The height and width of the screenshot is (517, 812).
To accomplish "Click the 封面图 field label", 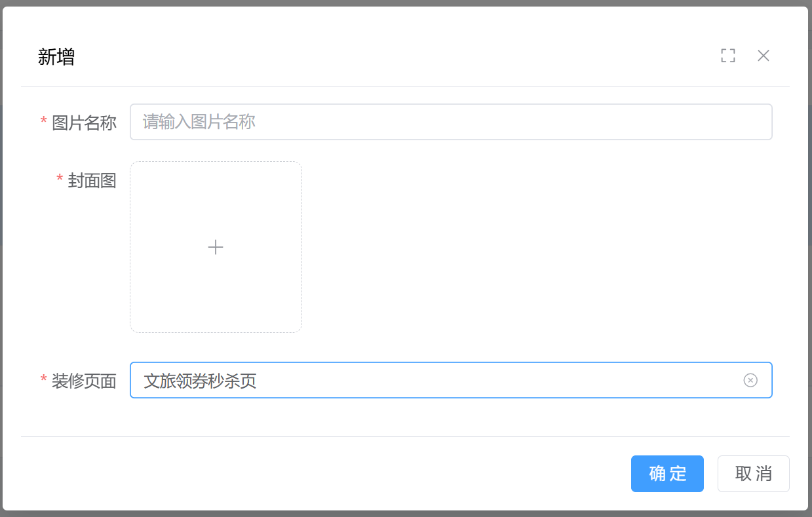I will 92,181.
